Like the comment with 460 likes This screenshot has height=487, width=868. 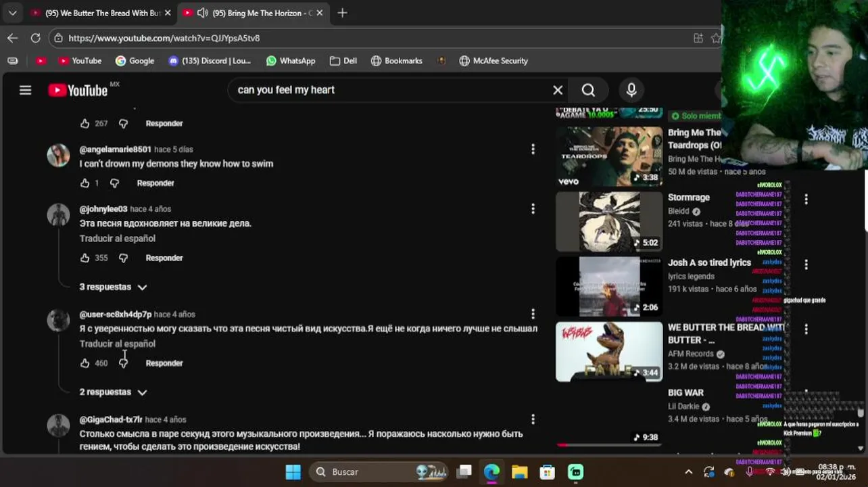[85, 363]
